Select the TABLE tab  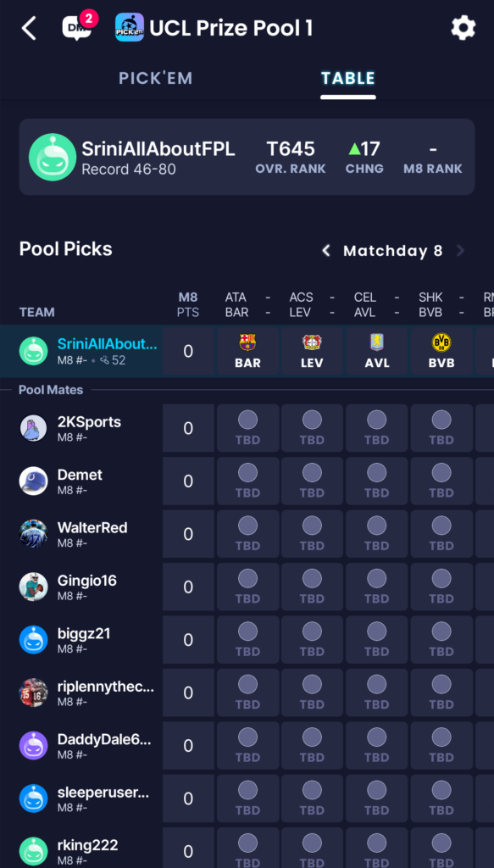(348, 78)
